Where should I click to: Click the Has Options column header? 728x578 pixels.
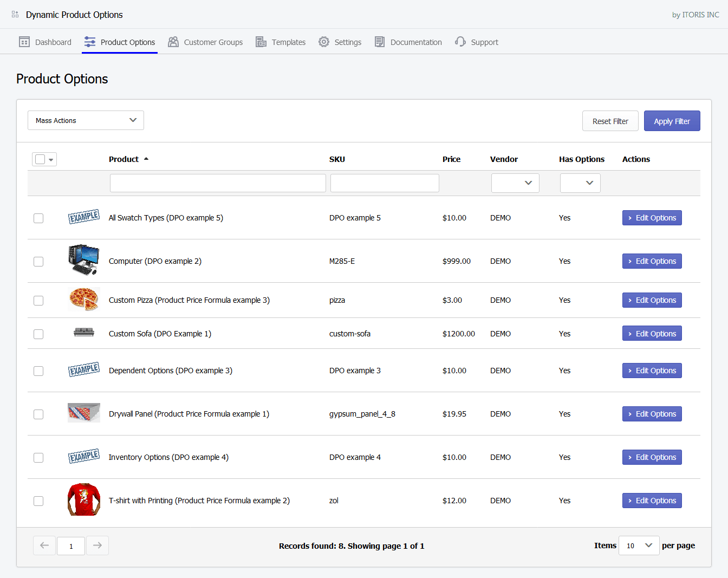[x=582, y=159]
